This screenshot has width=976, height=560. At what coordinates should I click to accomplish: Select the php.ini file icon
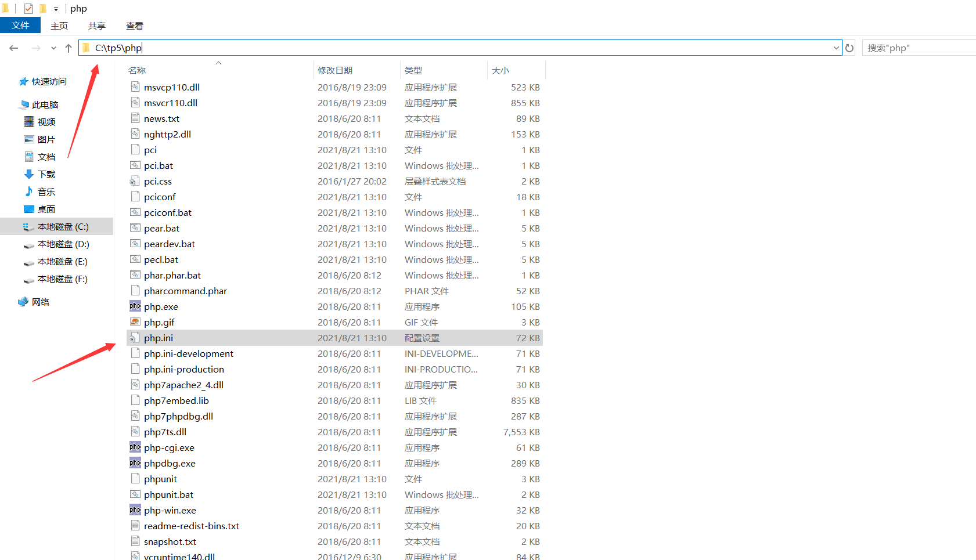point(135,338)
